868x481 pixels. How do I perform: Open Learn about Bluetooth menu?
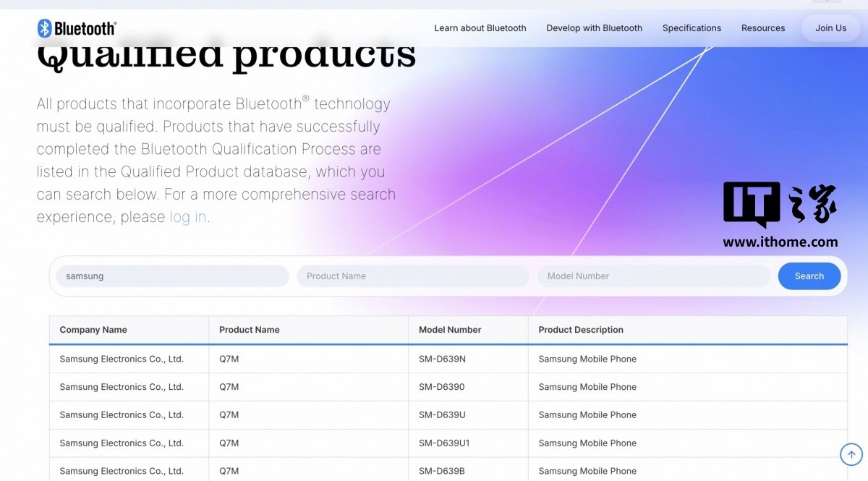tap(480, 28)
